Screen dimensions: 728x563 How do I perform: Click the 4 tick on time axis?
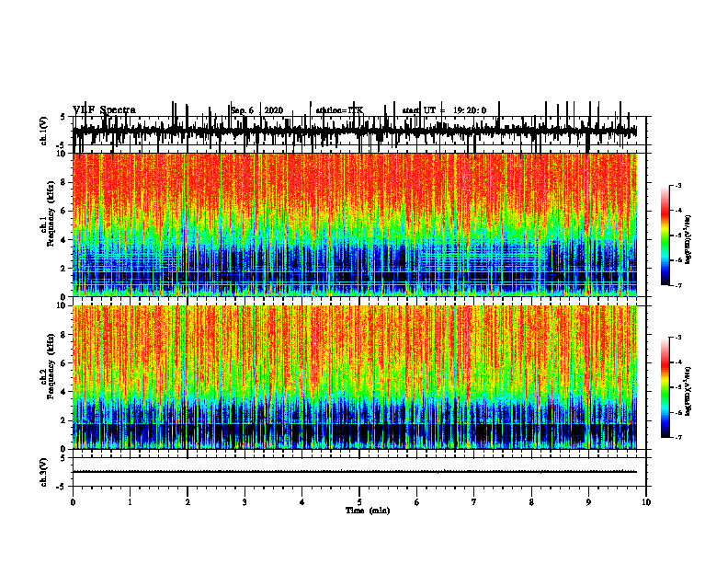(302, 502)
